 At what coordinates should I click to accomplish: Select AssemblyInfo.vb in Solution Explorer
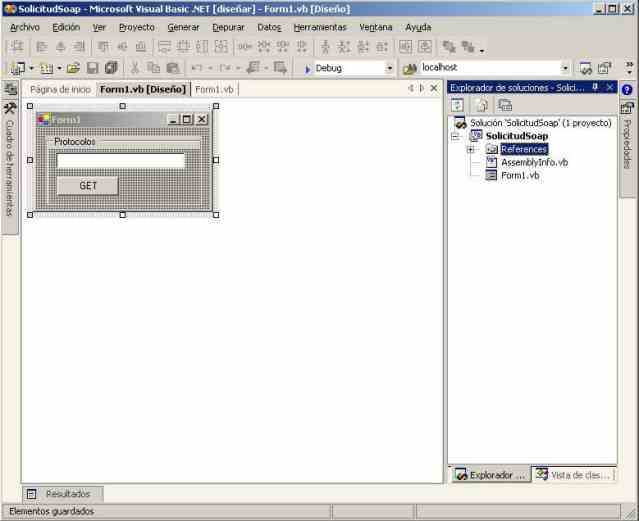[x=534, y=163]
